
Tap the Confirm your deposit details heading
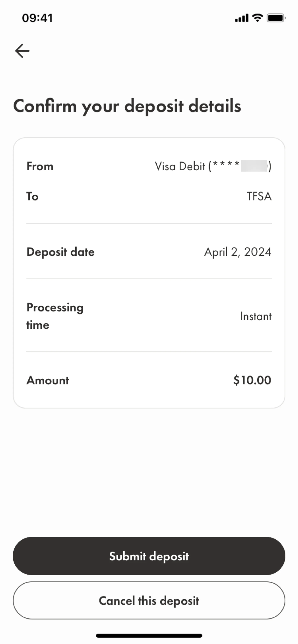tap(127, 106)
